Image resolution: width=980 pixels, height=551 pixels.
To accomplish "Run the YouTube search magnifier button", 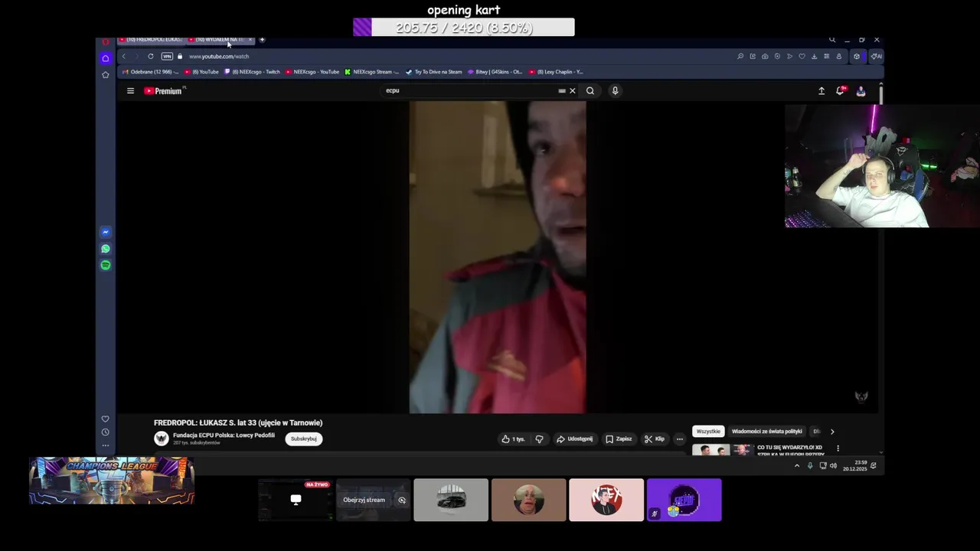I will [x=590, y=90].
